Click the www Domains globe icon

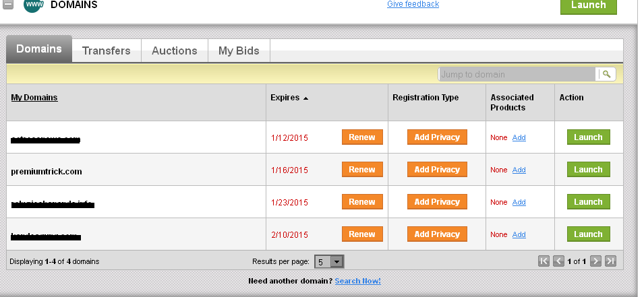[33, 5]
